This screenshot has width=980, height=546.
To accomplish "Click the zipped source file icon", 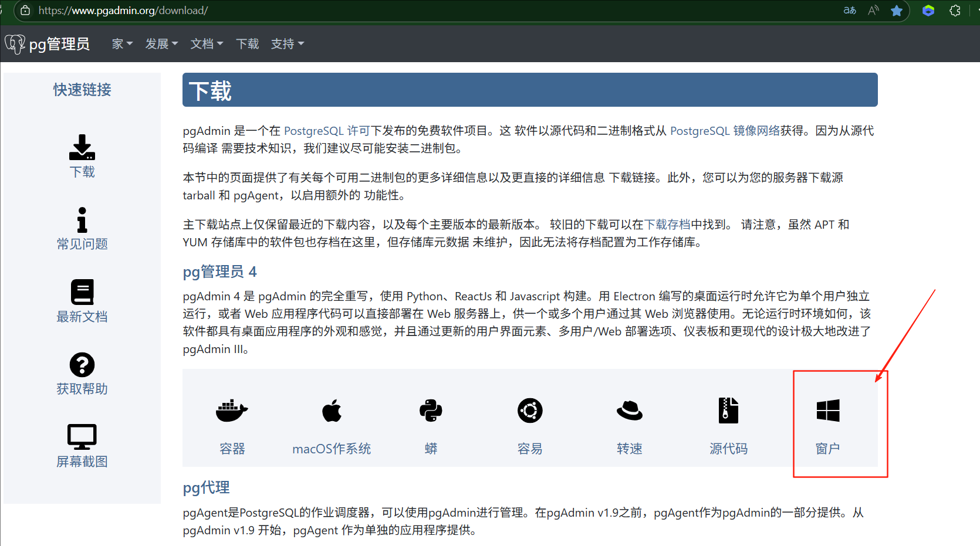I will (729, 411).
